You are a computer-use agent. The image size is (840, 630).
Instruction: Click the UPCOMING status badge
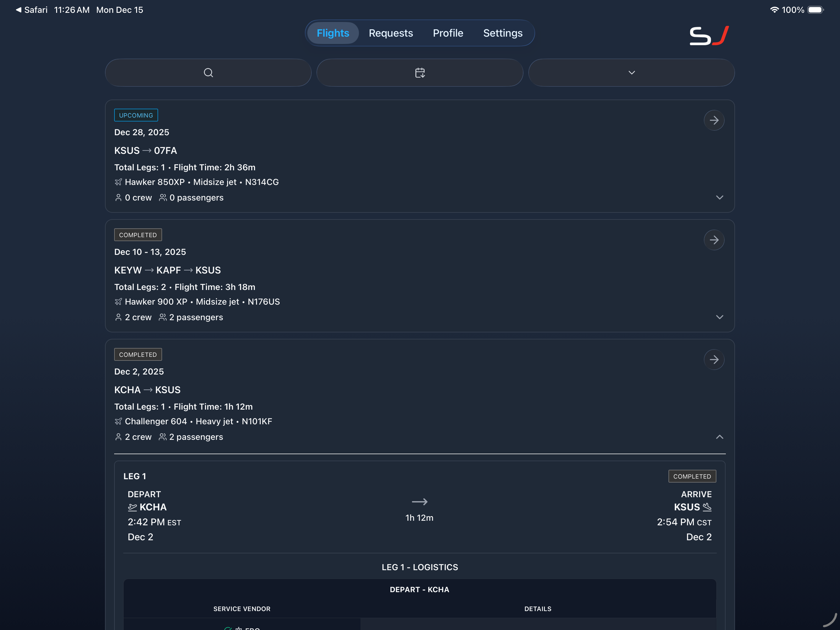click(136, 115)
